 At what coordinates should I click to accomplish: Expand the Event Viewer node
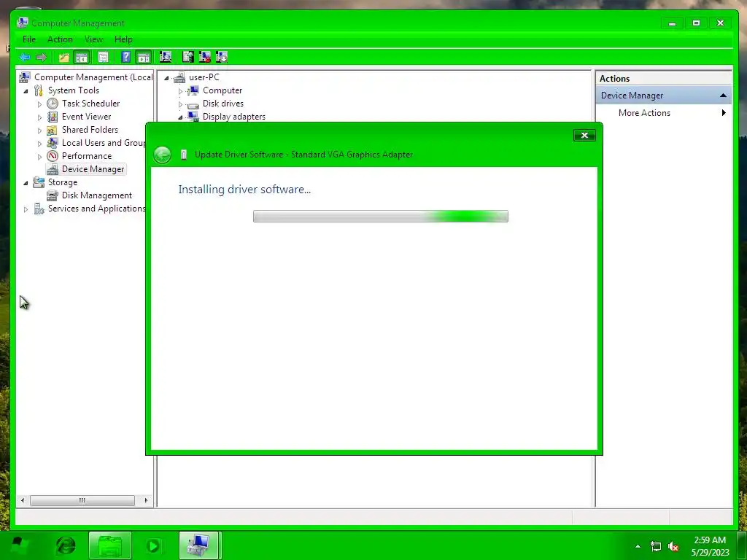[39, 117]
